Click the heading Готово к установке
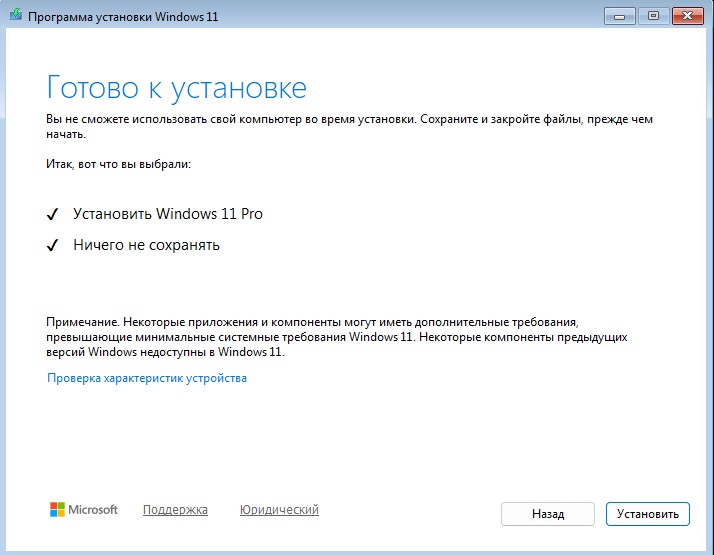 tap(177, 87)
